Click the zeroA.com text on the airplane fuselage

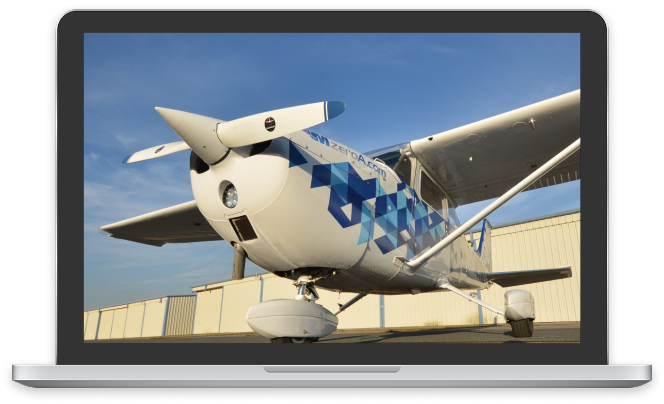point(358,159)
